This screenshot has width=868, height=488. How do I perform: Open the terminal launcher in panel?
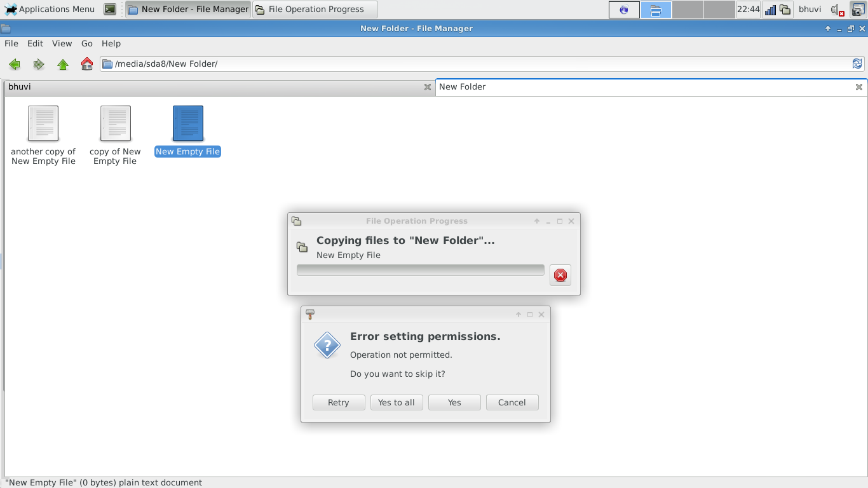pos(110,9)
